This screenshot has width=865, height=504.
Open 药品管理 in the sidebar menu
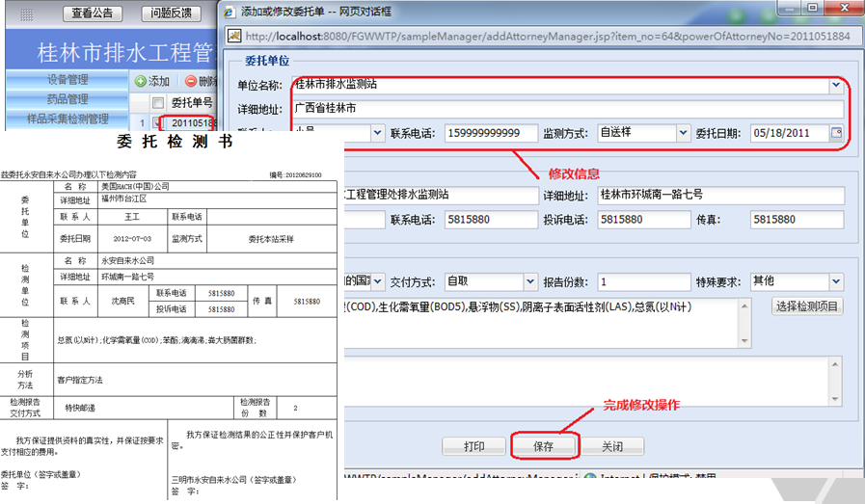pyautogui.click(x=68, y=99)
